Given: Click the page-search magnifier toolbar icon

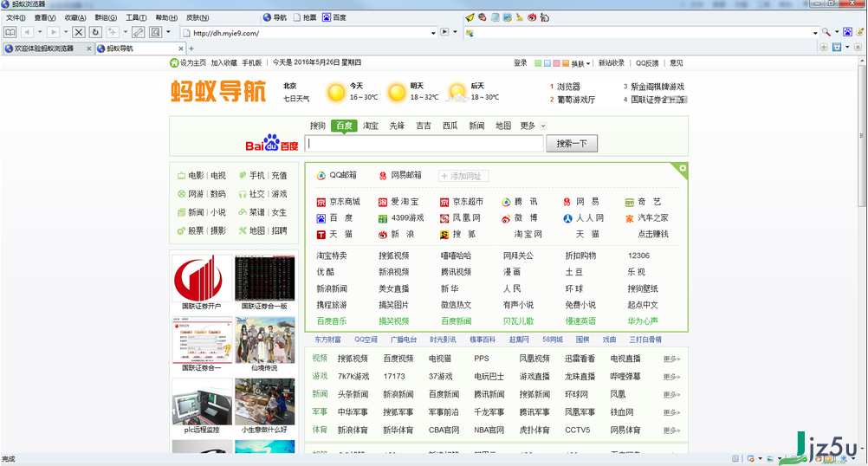Looking at the screenshot, I should coord(156,32).
